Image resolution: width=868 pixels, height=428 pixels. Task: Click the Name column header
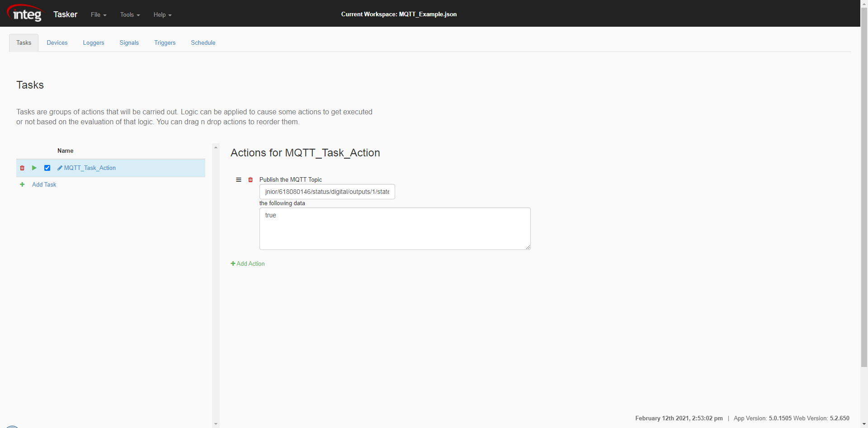[65, 151]
